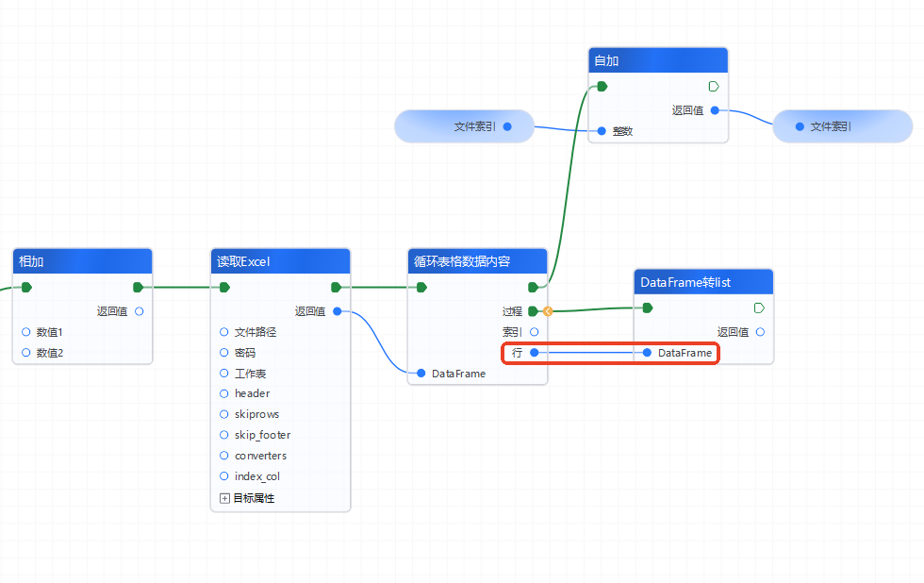Viewport: 924px width, 583px height.
Task: Click the execution input arrow of 相加 node
Action: 26,288
